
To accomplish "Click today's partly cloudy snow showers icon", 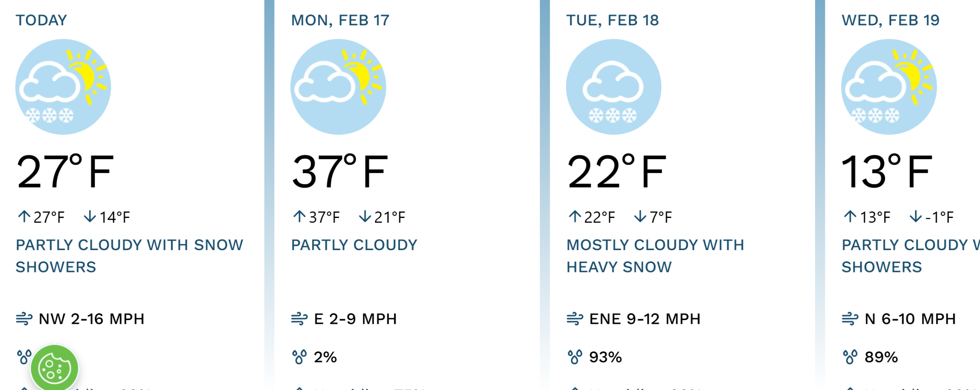I will point(63,87).
